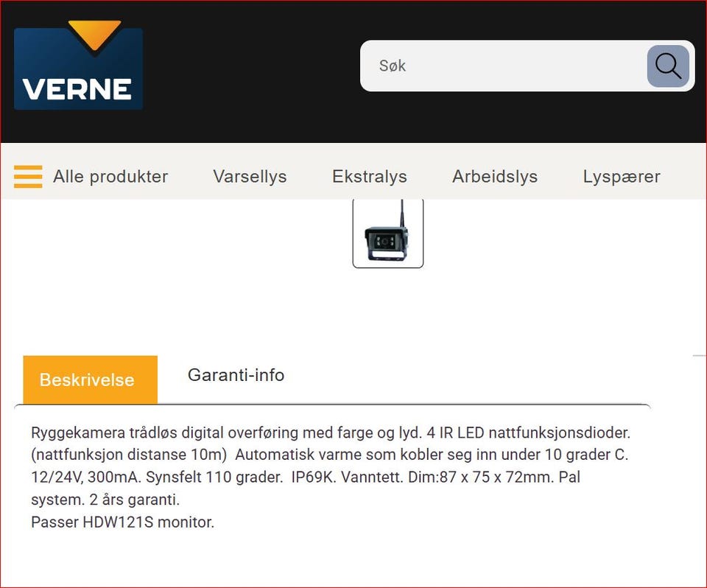
Task: Navigate to Varsellys category
Action: (250, 177)
